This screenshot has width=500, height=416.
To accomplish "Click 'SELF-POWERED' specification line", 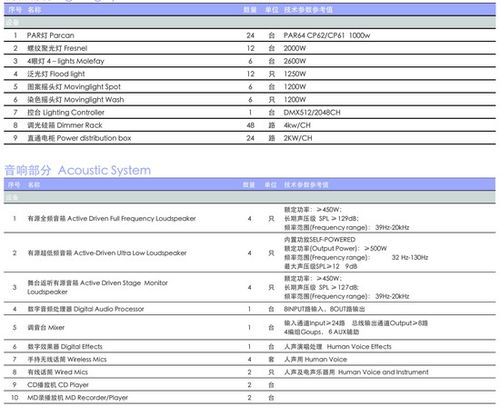I will point(320,240).
